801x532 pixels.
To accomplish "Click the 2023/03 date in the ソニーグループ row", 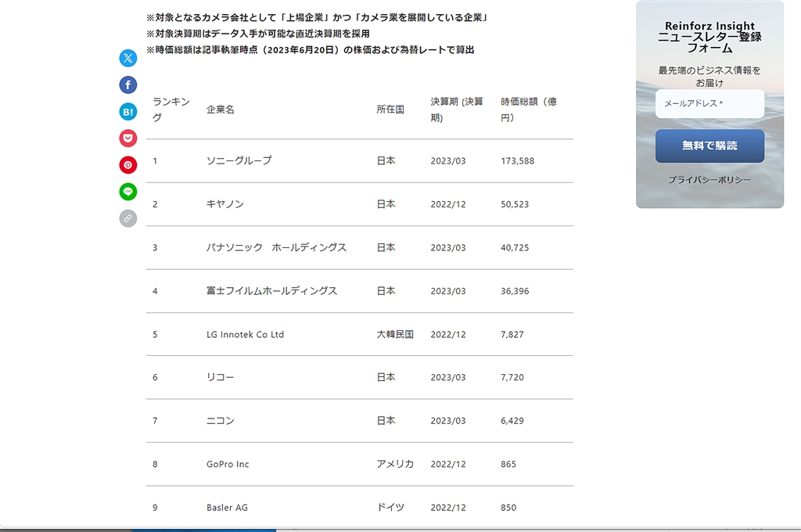I will point(448,161).
